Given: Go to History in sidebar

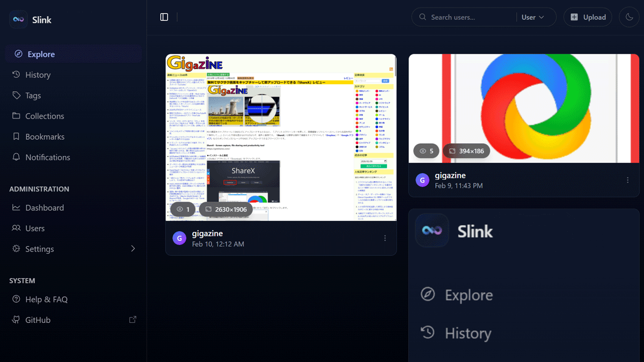Looking at the screenshot, I should 38,75.
